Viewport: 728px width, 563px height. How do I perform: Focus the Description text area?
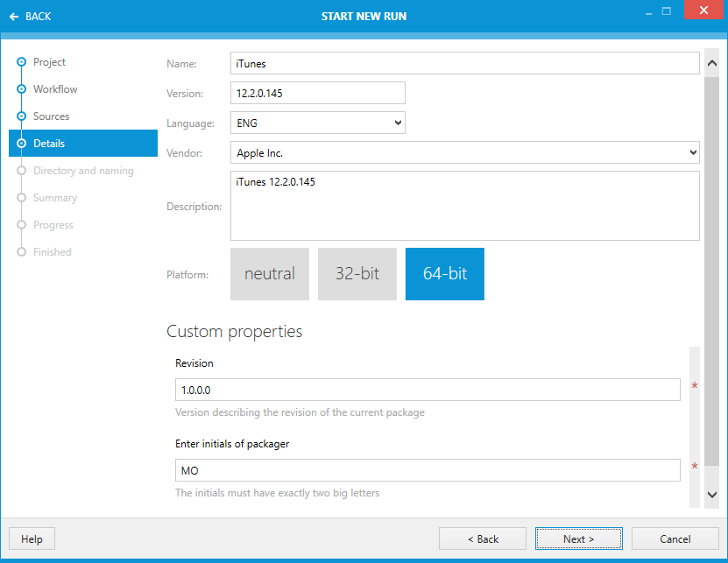[464, 206]
